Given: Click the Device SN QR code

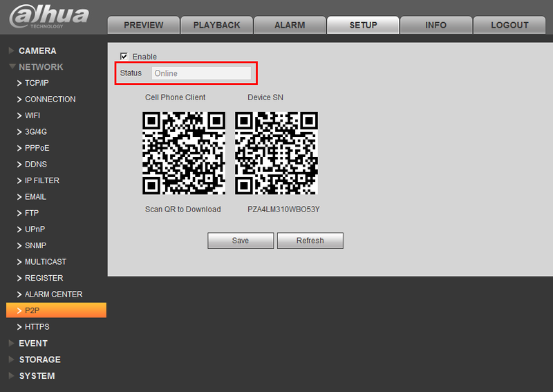Looking at the screenshot, I should pyautogui.click(x=276, y=153).
